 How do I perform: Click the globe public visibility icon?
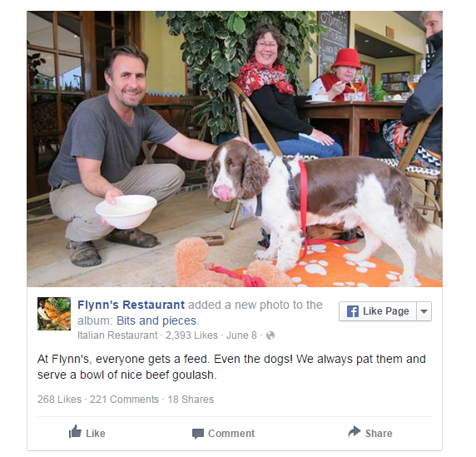pos(270,335)
